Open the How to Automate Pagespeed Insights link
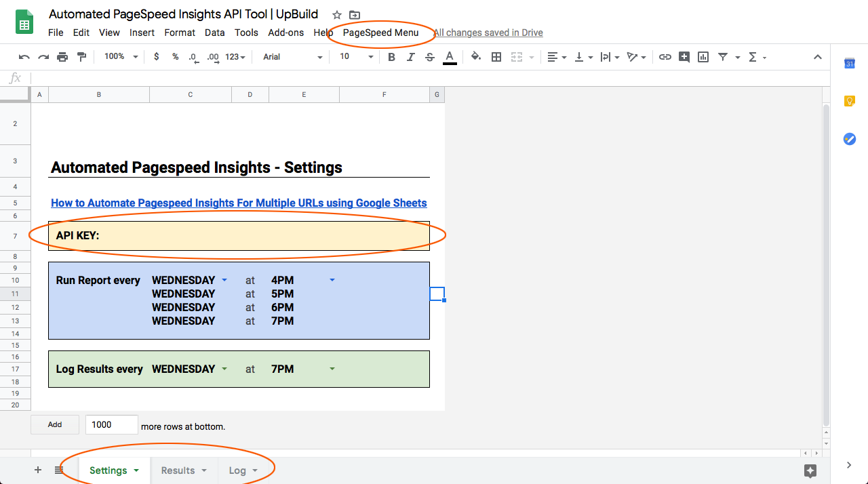This screenshot has height=484, width=868. (239, 203)
